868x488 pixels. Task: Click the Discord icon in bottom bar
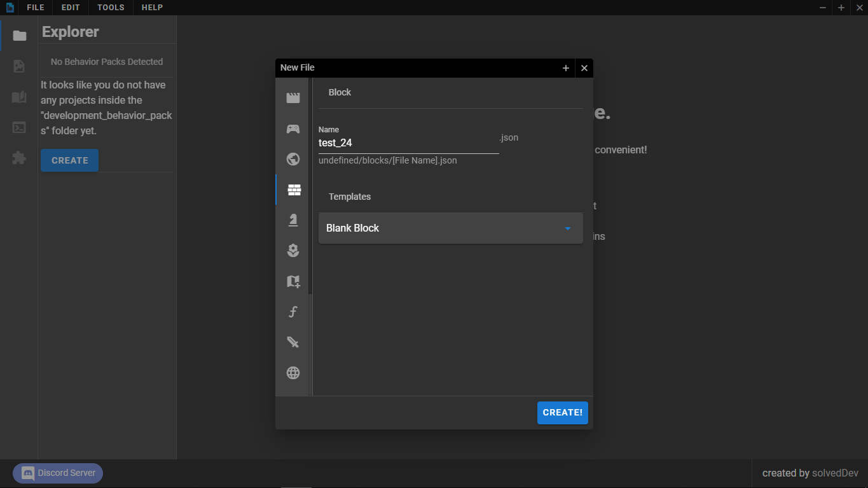click(x=28, y=473)
